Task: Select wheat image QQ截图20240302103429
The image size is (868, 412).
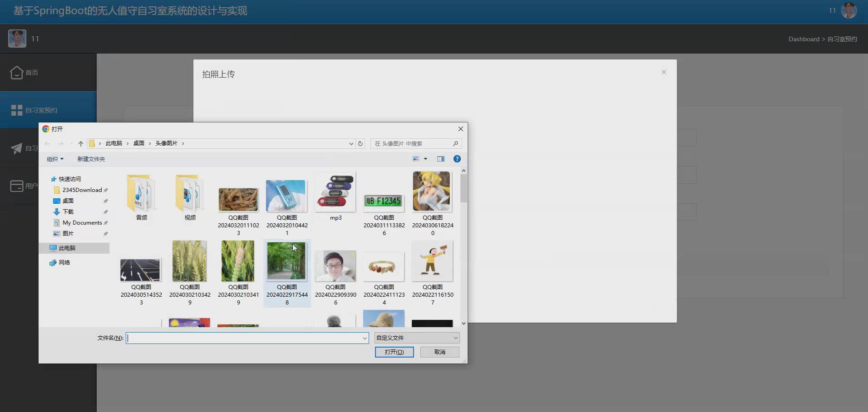Action: (x=190, y=261)
